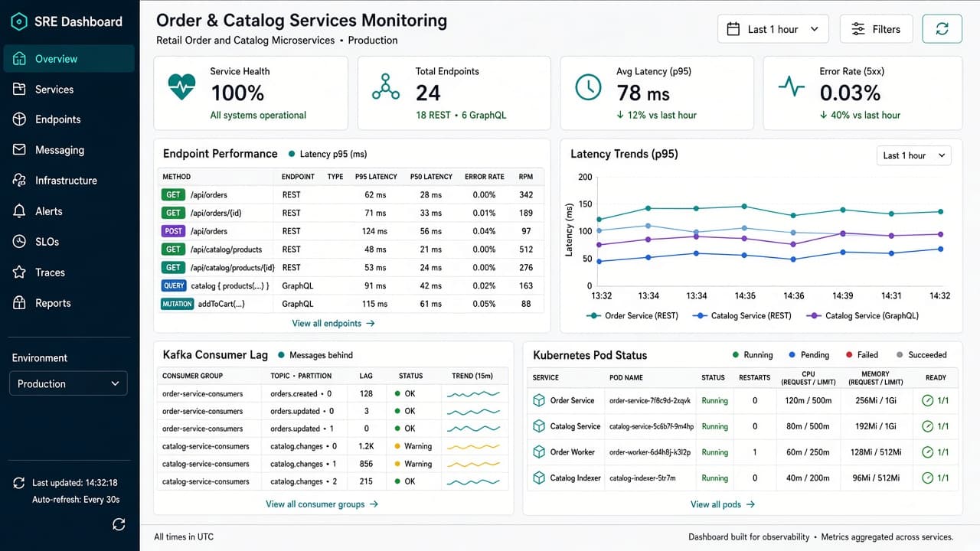Click the Latency p95 (ms) legend dot

pos(292,154)
